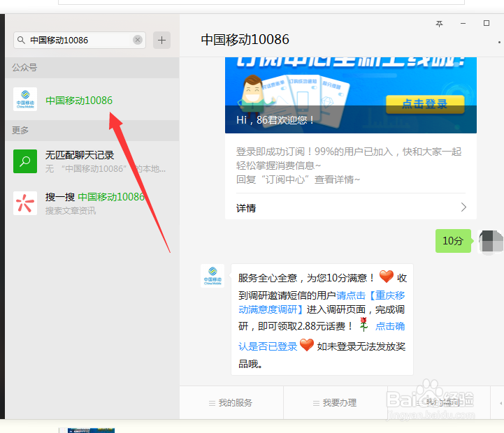The image size is (504, 433).
Task: Expand article details via chevron arrow
Action: pos(463,207)
